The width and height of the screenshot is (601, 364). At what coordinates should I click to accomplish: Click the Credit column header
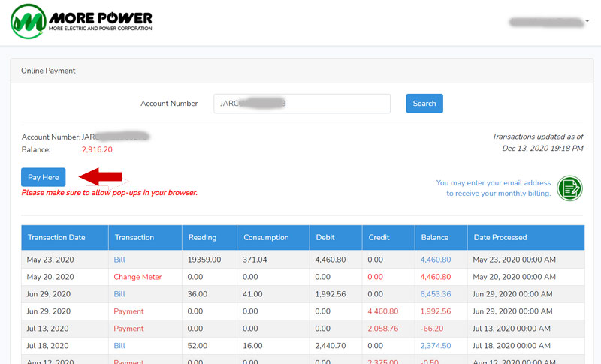click(x=379, y=238)
